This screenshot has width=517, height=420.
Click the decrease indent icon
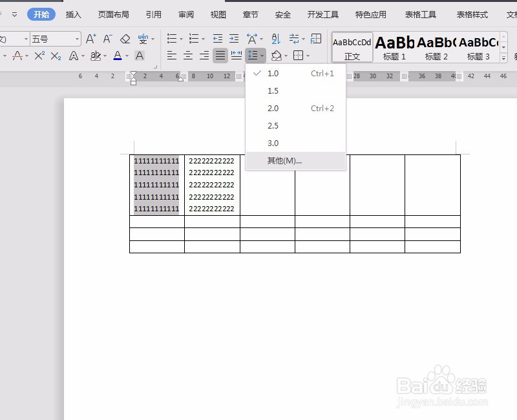pyautogui.click(x=218, y=39)
